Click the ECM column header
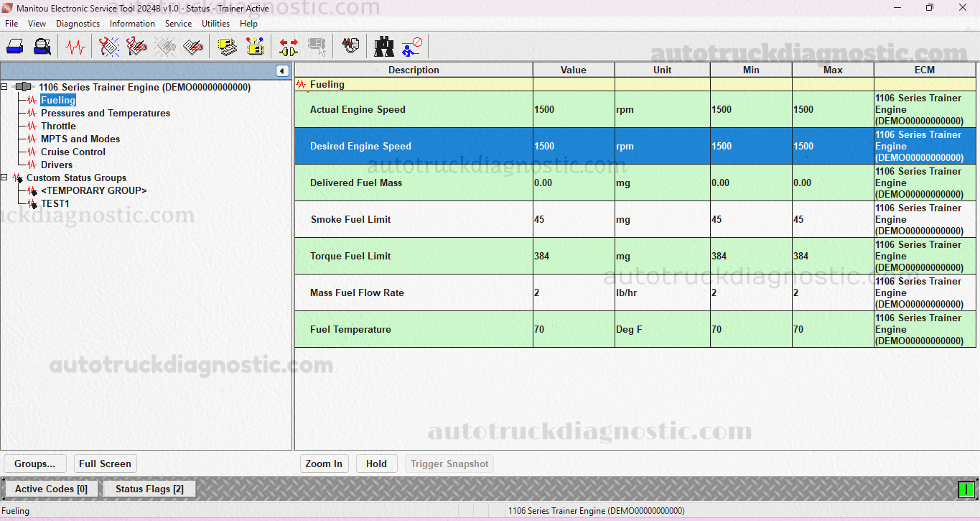 pyautogui.click(x=925, y=70)
